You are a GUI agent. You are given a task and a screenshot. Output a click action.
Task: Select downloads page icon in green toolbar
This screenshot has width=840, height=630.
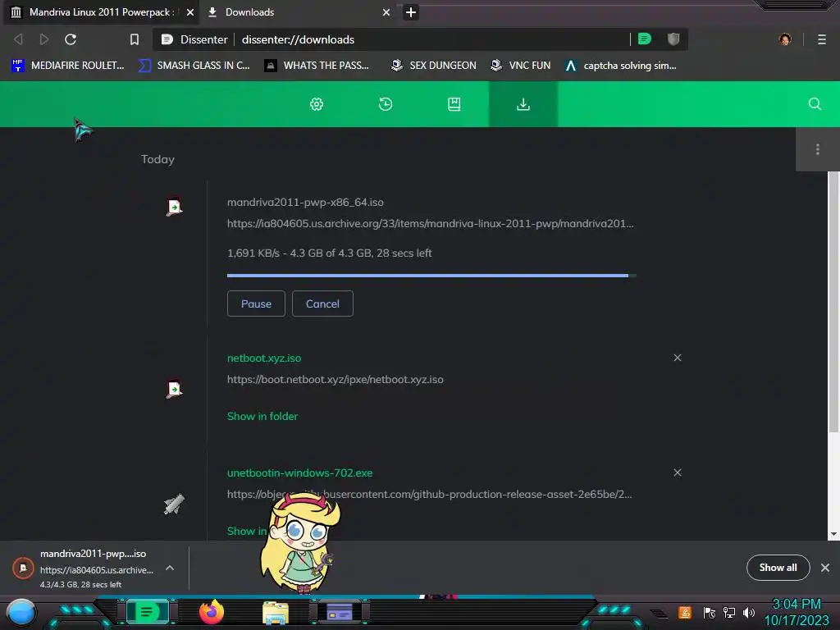pos(523,104)
